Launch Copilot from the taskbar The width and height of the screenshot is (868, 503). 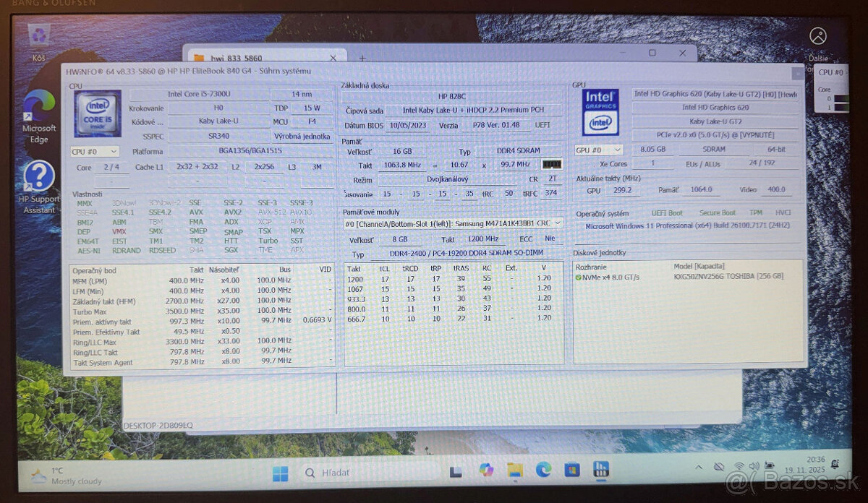[485, 470]
